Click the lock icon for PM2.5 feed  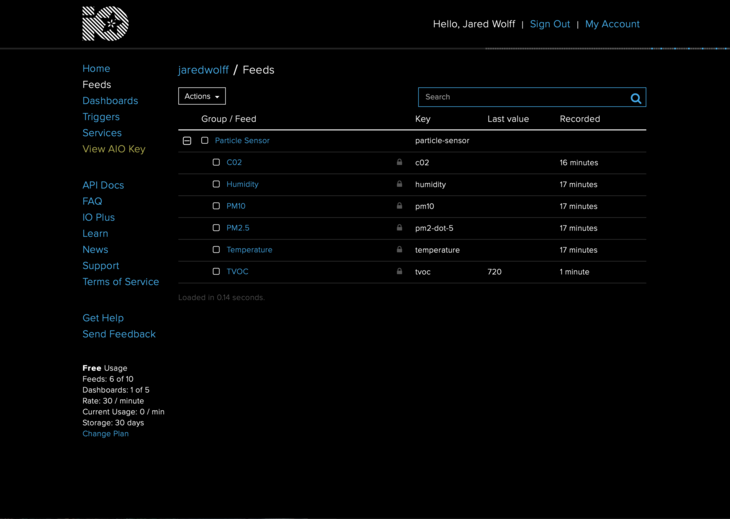(x=399, y=228)
